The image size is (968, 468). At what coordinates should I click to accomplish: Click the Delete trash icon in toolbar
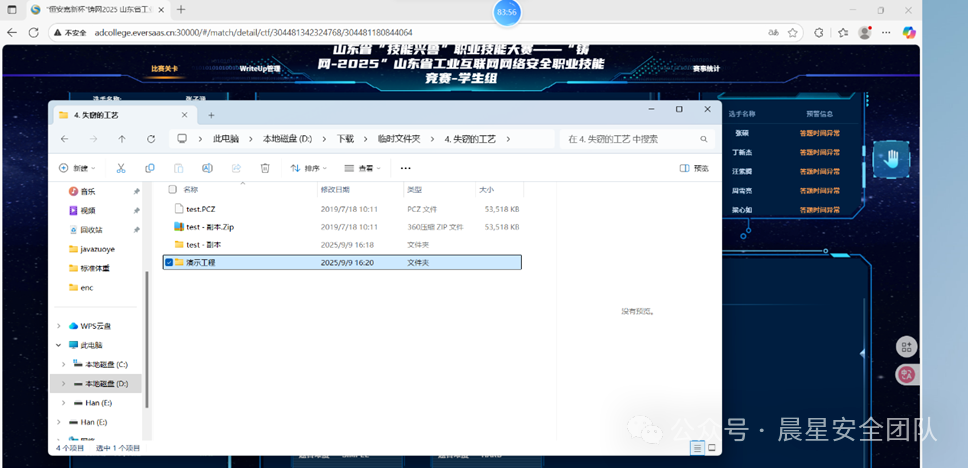point(265,168)
